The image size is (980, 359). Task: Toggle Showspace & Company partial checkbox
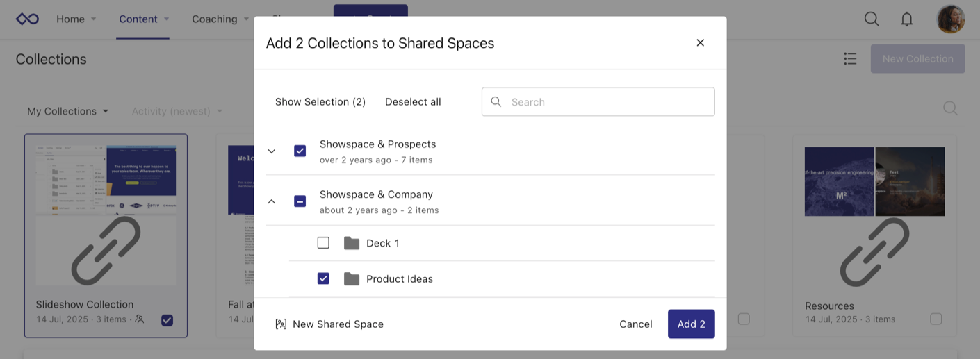tap(300, 201)
